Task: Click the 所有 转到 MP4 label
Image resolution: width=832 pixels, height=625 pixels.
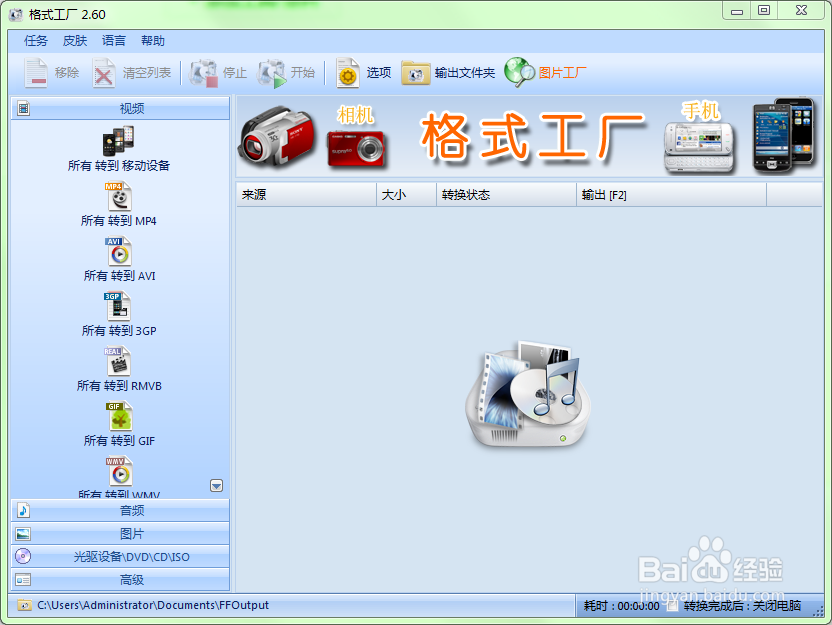Action: click(119, 221)
